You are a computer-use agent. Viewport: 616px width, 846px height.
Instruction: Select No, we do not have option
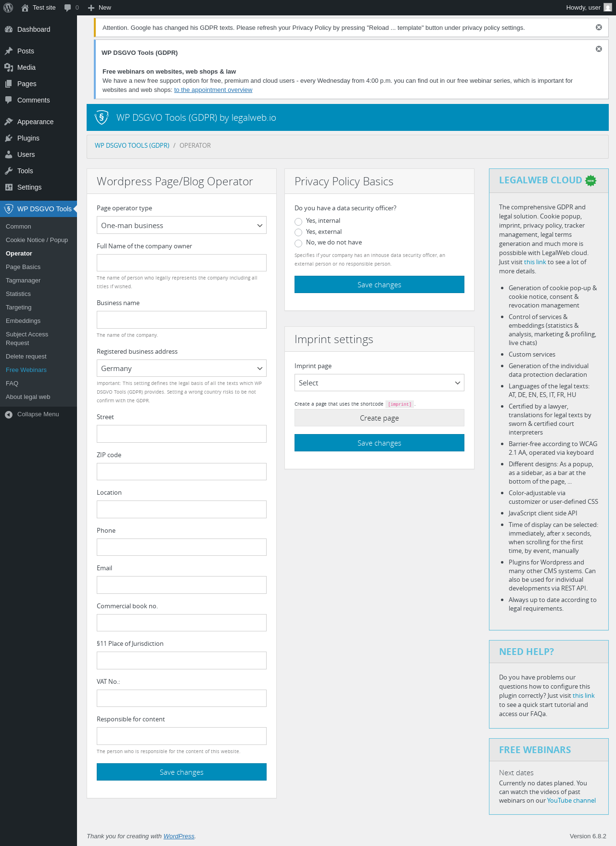[298, 243]
